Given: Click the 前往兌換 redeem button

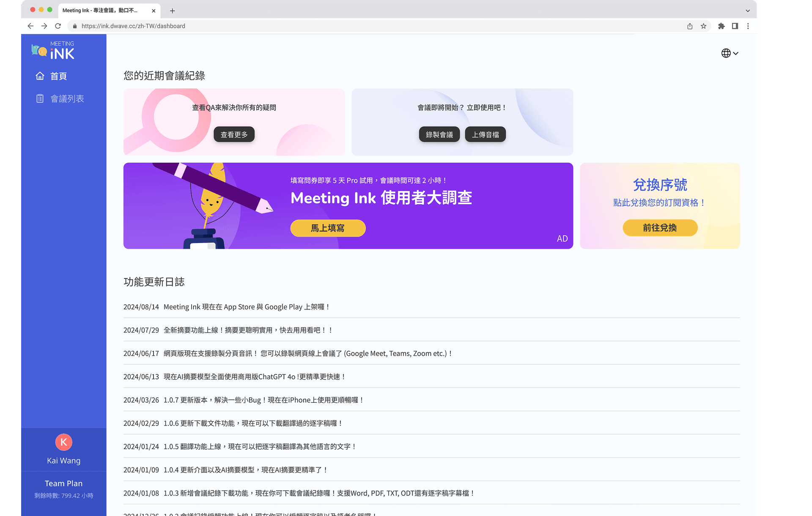Looking at the screenshot, I should tap(660, 228).
